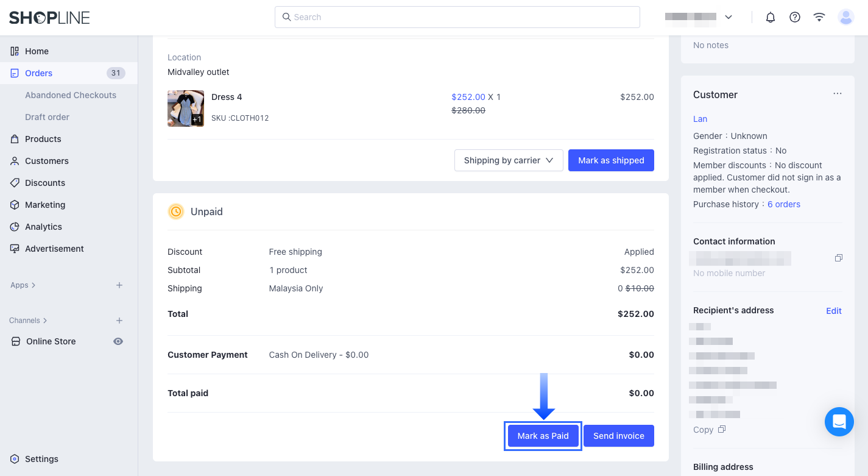Add a new app with plus icon

tap(119, 285)
